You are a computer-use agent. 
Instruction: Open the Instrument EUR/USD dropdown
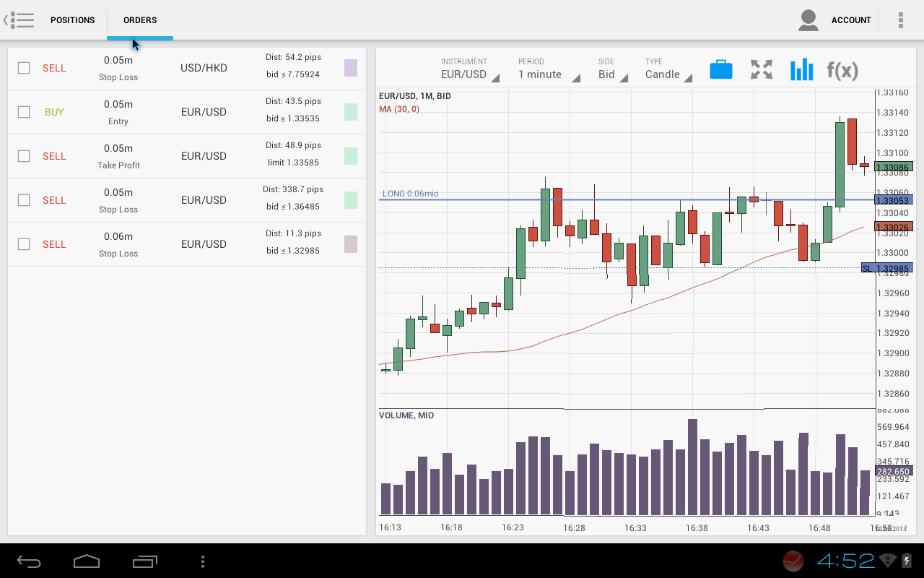click(x=469, y=69)
